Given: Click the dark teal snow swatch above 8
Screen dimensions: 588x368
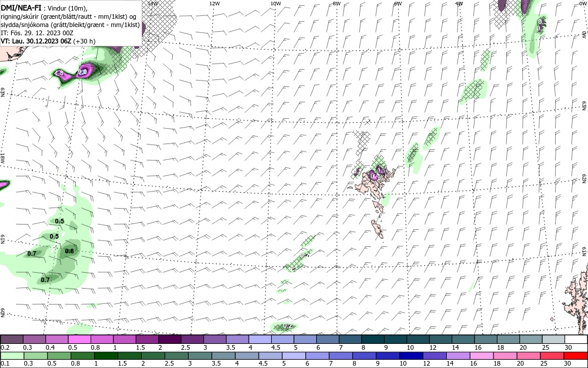Looking at the screenshot, I should 373,340.
